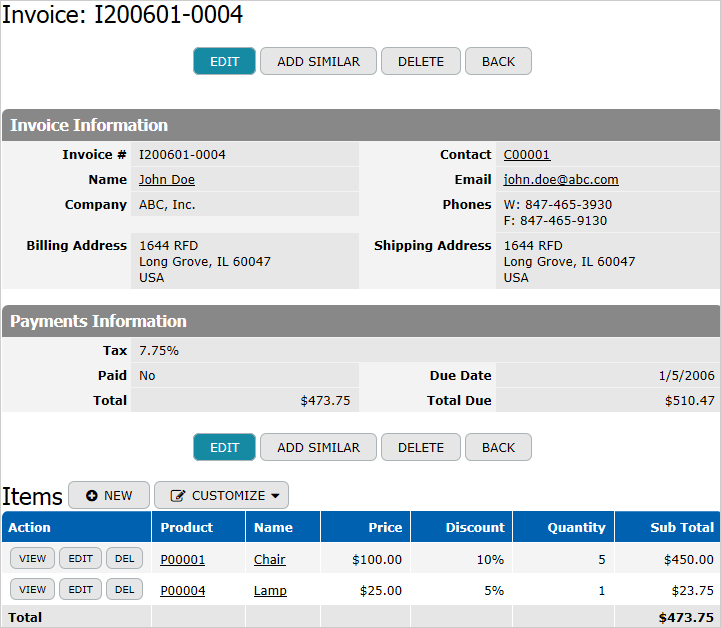This screenshot has width=721, height=628.
Task: Click the company value ABC, Inc.
Action: tap(167, 205)
